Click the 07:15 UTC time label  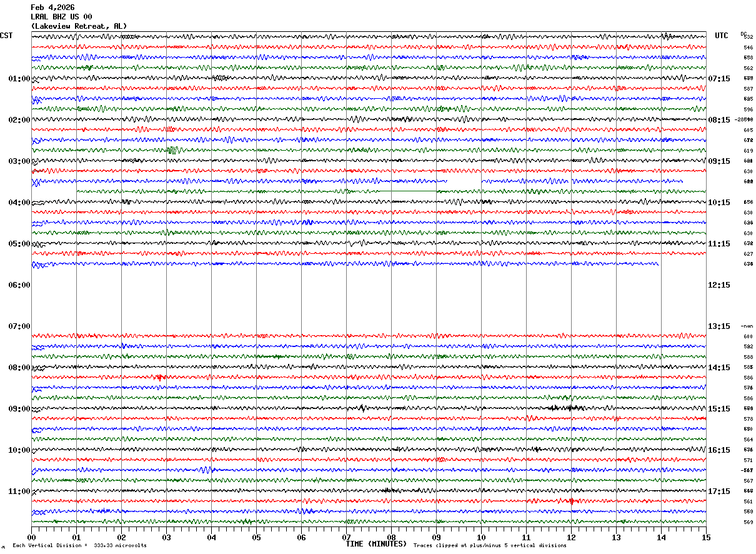coord(719,79)
